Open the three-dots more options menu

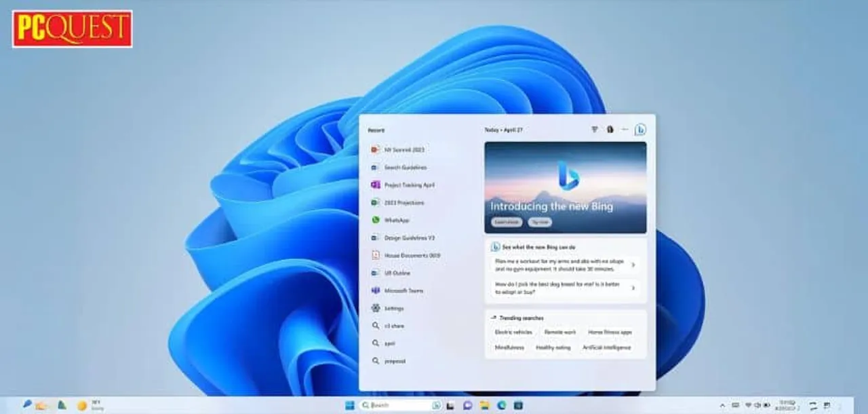(625, 130)
